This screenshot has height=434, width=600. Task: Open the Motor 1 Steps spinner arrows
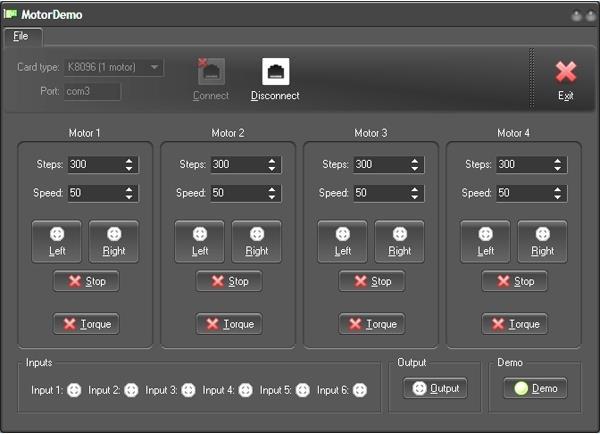pyautogui.click(x=129, y=165)
